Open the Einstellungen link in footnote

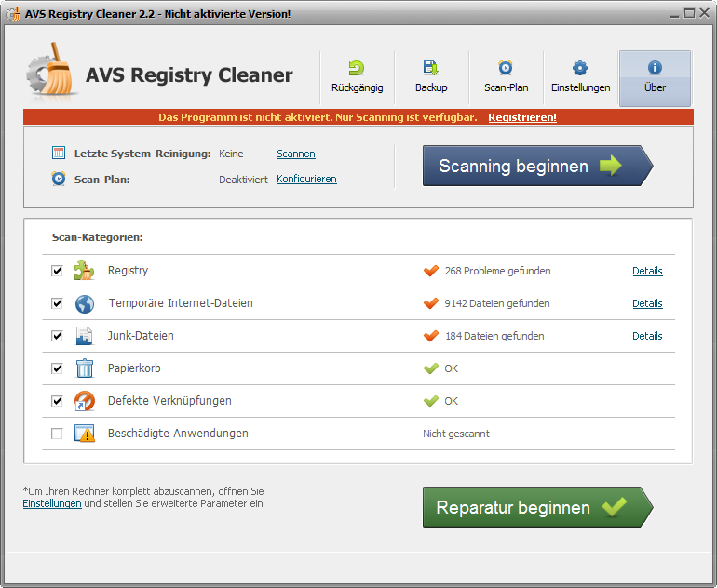coord(51,503)
